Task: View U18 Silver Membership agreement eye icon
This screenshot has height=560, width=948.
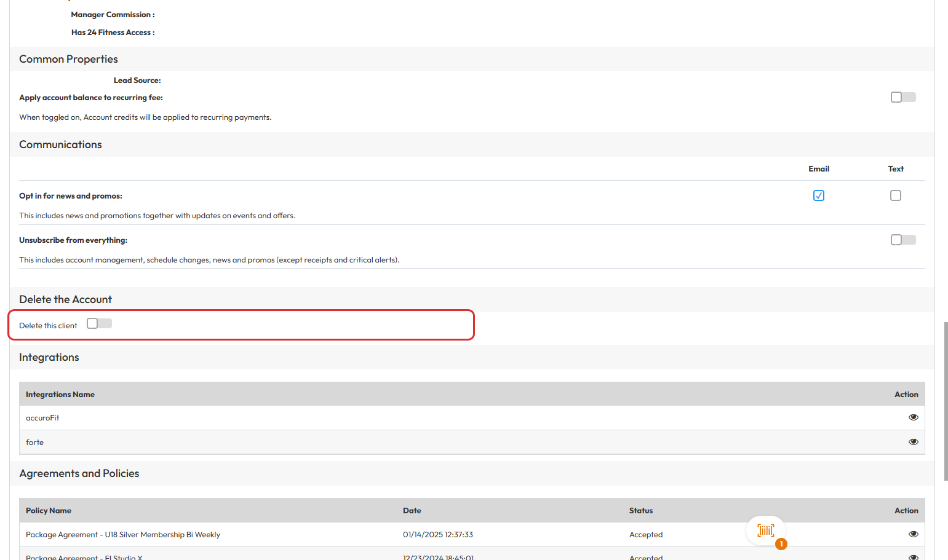Action: [x=913, y=534]
